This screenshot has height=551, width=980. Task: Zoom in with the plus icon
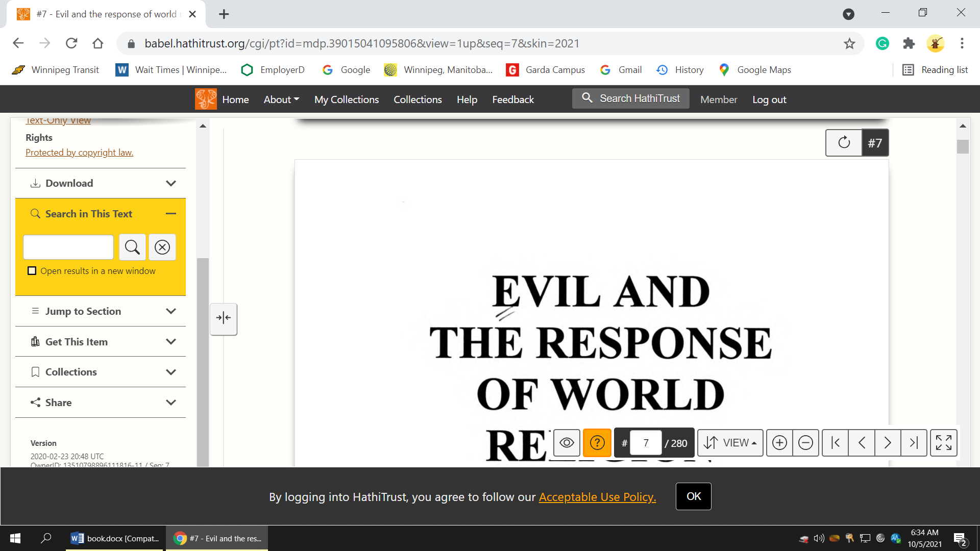point(779,443)
